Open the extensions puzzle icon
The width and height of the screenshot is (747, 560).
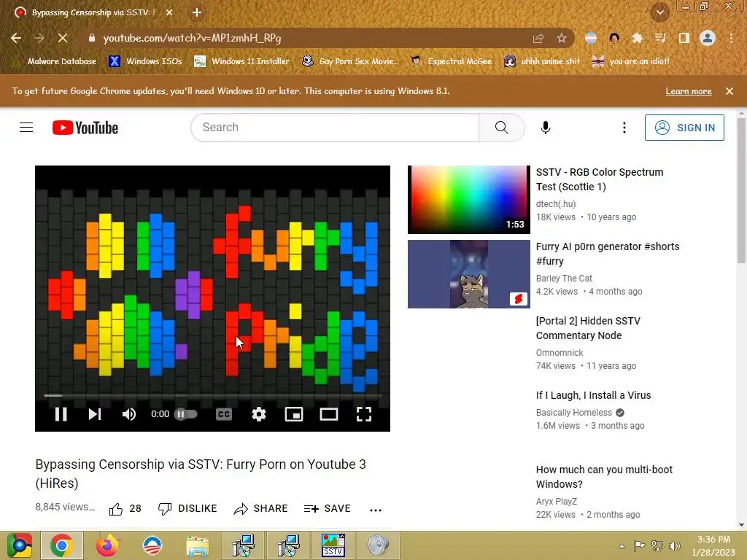[638, 38]
